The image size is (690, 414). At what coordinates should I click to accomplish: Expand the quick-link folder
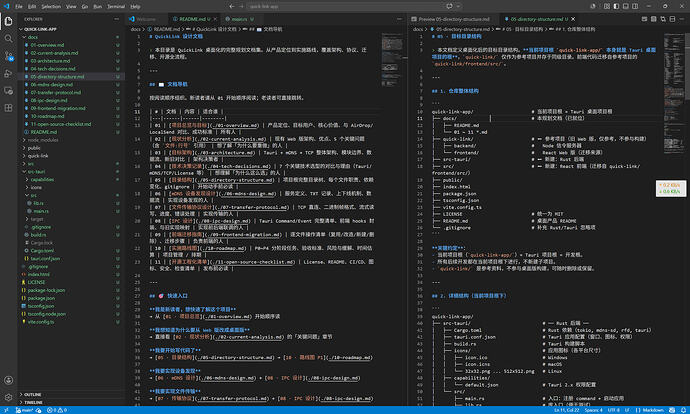[70, 156]
